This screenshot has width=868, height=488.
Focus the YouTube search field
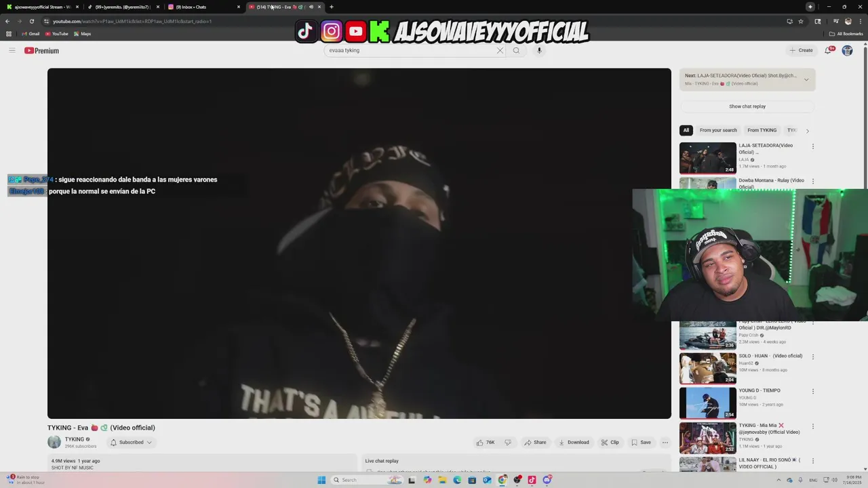[x=410, y=50]
